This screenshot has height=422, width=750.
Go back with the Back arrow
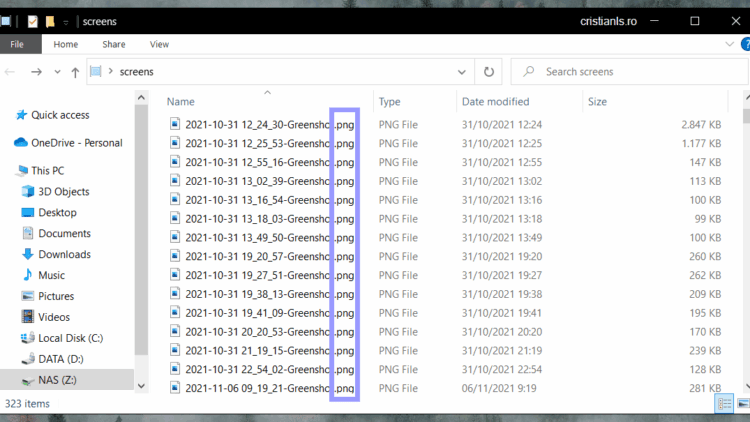(10, 72)
